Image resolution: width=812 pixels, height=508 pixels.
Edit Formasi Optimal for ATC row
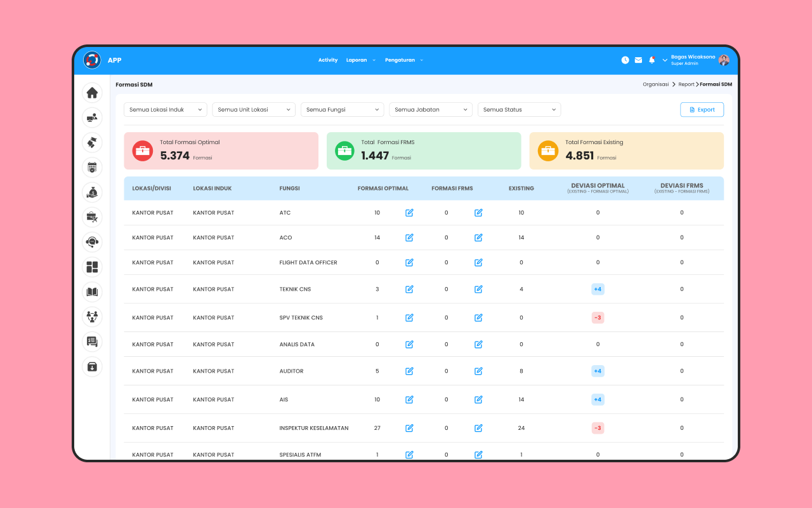(409, 213)
